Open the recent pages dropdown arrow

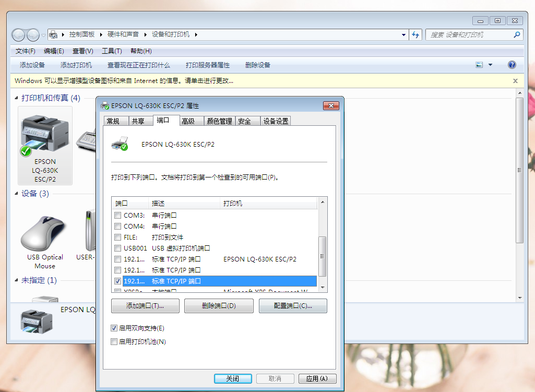click(43, 35)
